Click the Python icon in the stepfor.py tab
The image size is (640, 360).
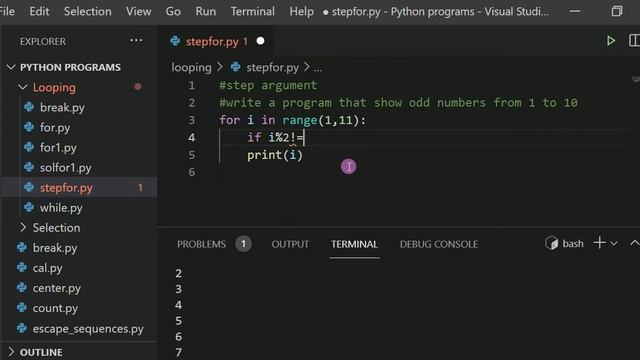(176, 41)
